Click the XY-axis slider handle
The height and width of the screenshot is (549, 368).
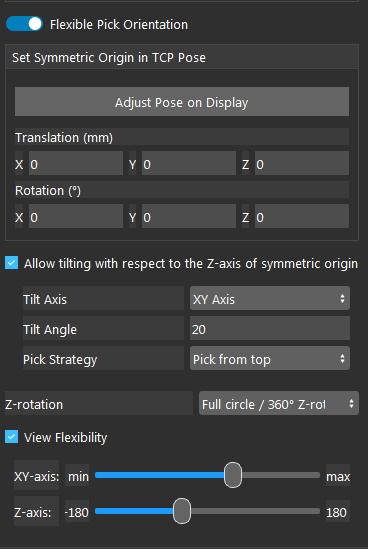coord(233,475)
